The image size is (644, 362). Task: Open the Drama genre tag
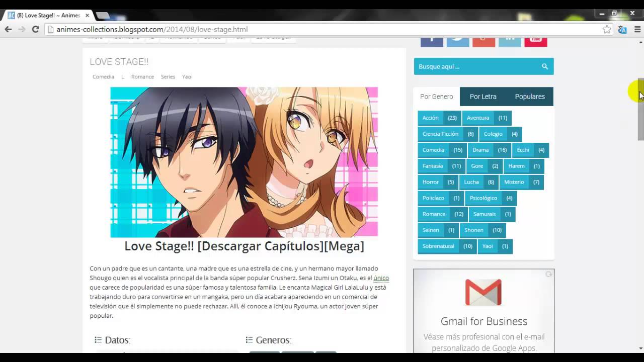click(490, 150)
